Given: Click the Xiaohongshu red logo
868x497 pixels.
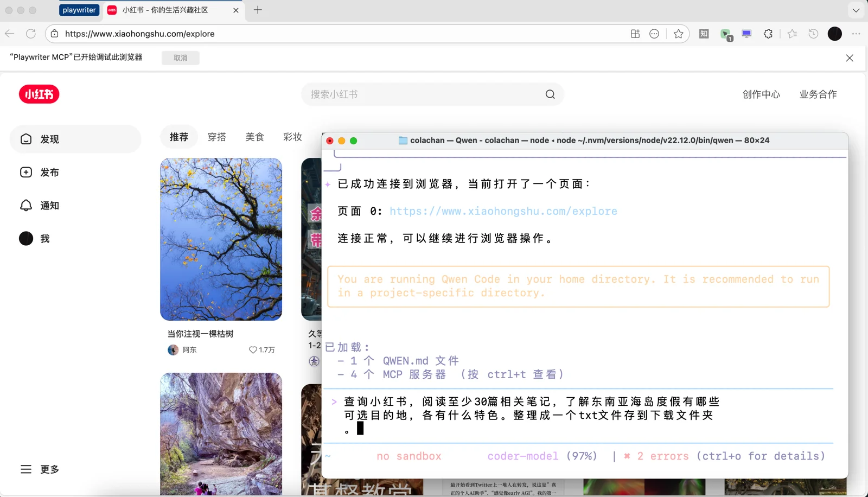Looking at the screenshot, I should click(x=39, y=94).
